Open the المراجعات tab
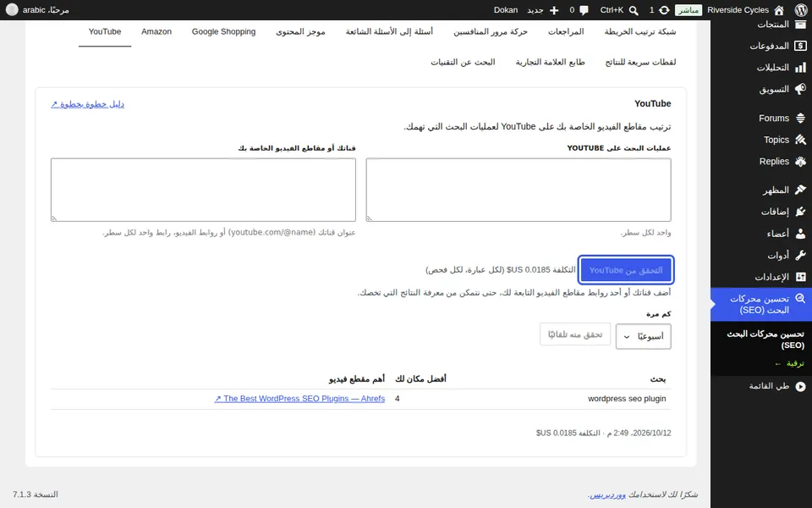The width and height of the screenshot is (812, 508). (x=566, y=31)
